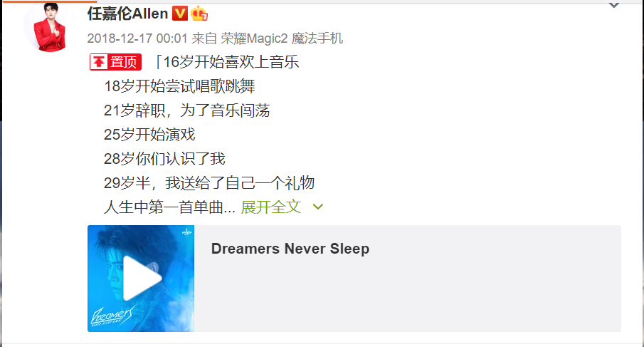644x347 pixels.
Task: Open the 2018-12-17 00:01 timestamp link
Action: [137, 38]
